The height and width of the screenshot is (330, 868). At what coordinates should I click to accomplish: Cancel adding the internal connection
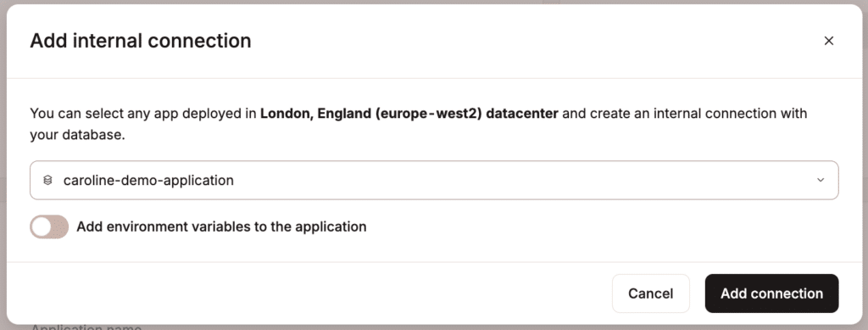[x=650, y=294]
